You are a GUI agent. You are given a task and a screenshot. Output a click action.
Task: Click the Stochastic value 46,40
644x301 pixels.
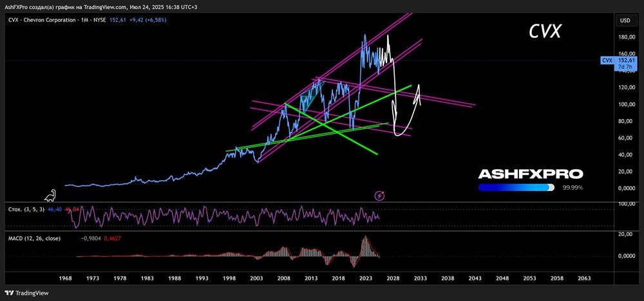tap(54, 209)
